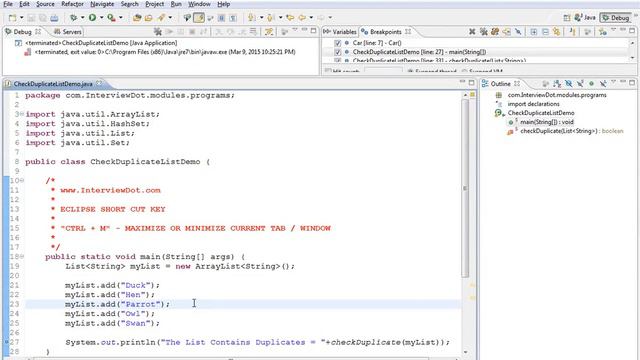Toggle Hide Non-Public Members green dot

(591, 84)
